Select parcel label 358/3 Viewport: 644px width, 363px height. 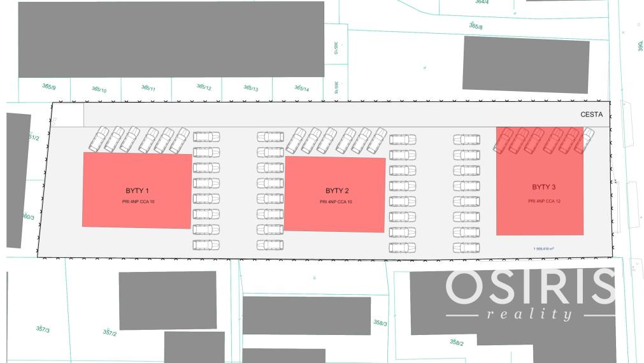pyautogui.click(x=380, y=323)
